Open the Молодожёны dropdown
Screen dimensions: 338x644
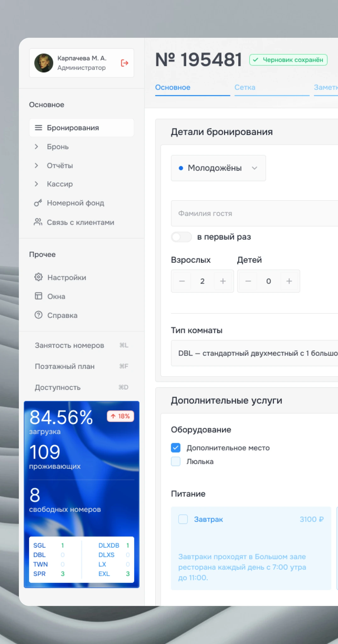(x=218, y=168)
